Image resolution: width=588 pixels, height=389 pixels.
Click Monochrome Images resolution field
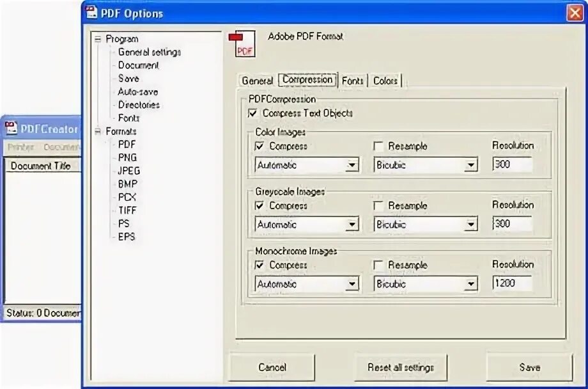[512, 283]
